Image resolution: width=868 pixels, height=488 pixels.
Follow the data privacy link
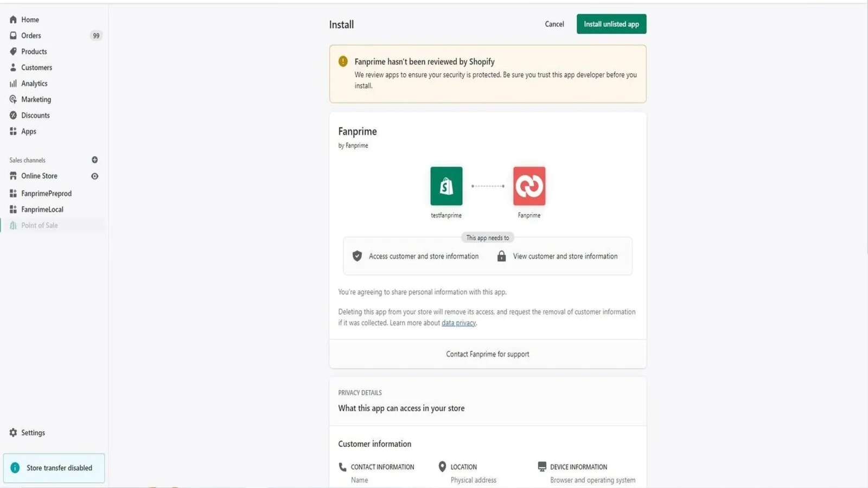point(458,323)
